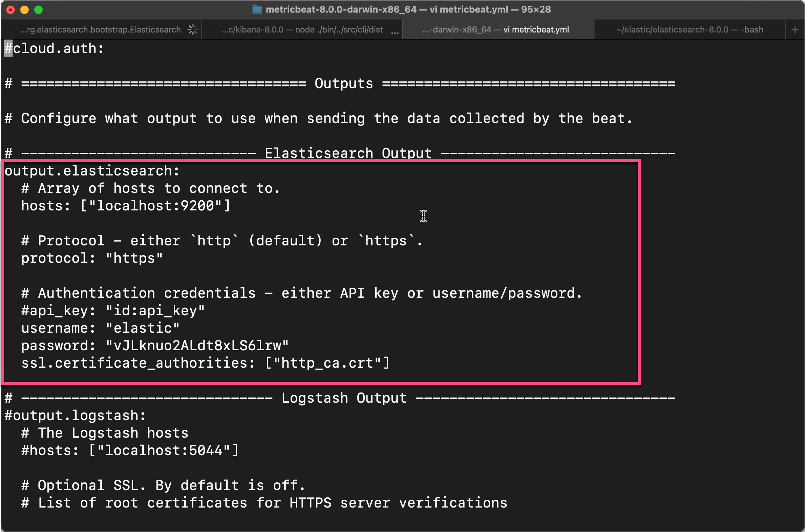Switch to the kibana-8.0.0 node tab
Screen dimensions: 805x532
pos(302,30)
